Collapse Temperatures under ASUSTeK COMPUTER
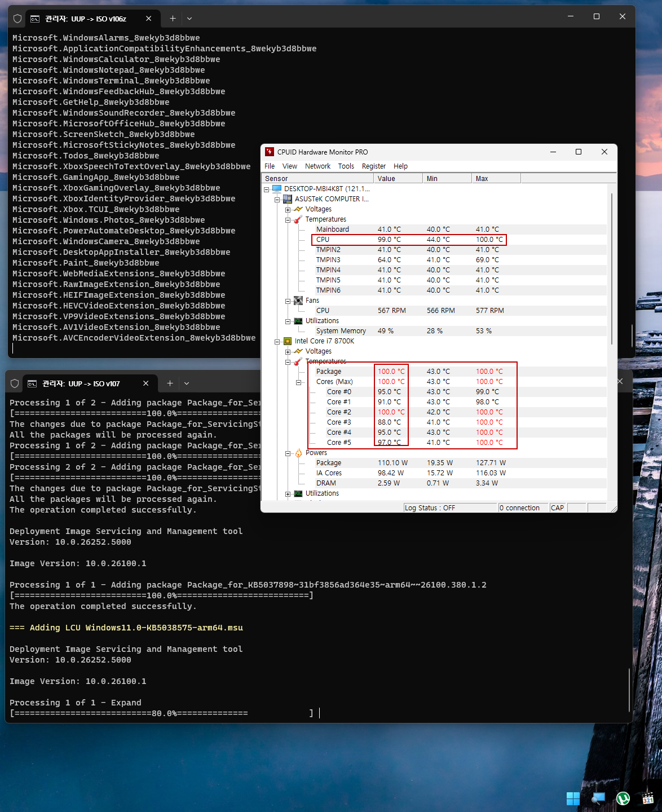Screen dimensions: 662x812 (288, 219)
